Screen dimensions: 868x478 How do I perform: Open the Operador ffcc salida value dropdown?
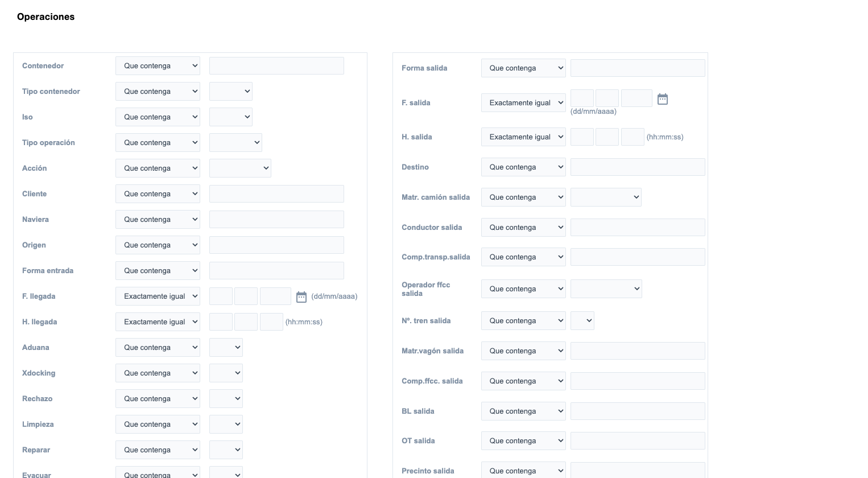tap(606, 289)
